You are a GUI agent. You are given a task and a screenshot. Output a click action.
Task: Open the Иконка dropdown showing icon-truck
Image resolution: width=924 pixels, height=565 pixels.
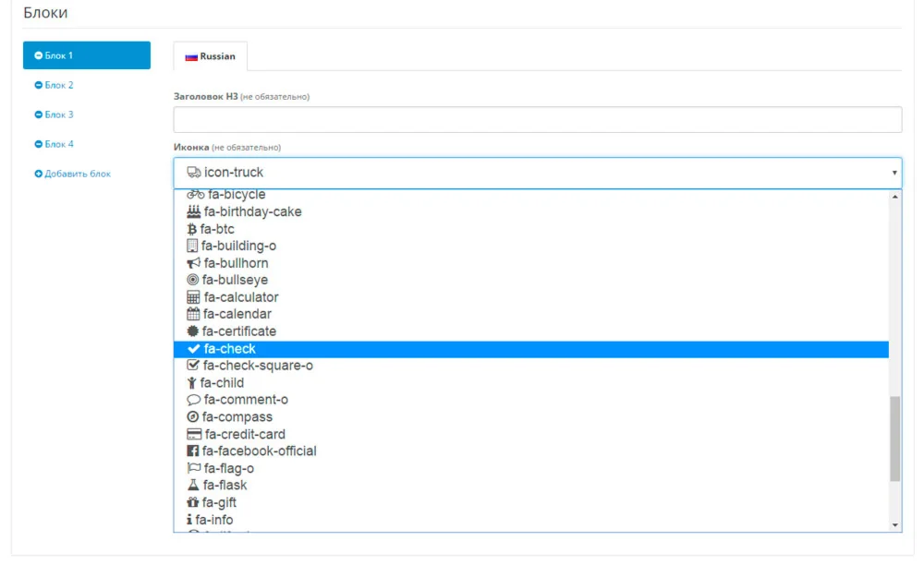pyautogui.click(x=538, y=173)
